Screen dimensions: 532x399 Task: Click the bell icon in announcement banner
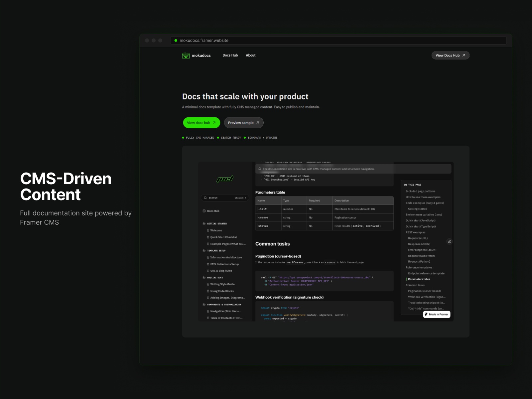point(260,169)
